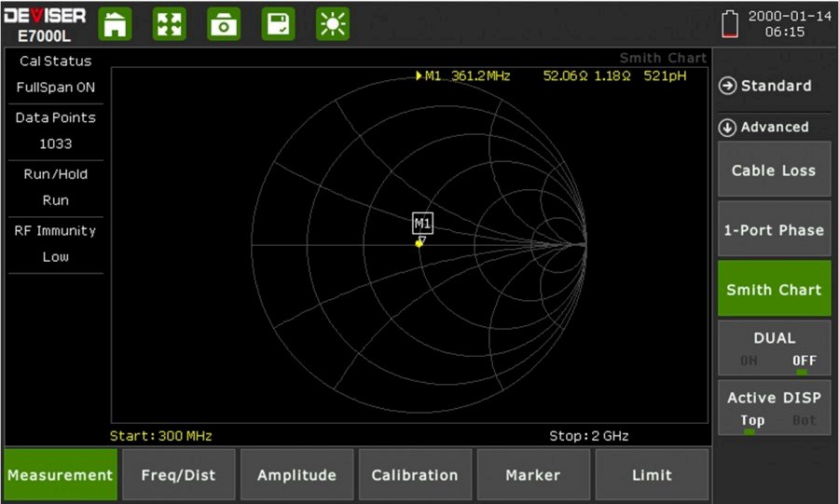Select the M1 marker on Smith chart
This screenshot has height=504, width=839.
422,224
